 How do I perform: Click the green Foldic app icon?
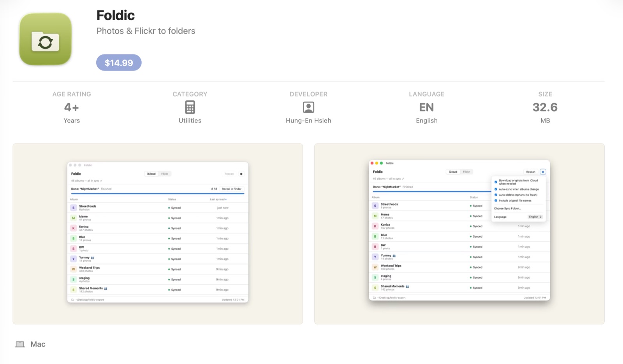pos(46,39)
